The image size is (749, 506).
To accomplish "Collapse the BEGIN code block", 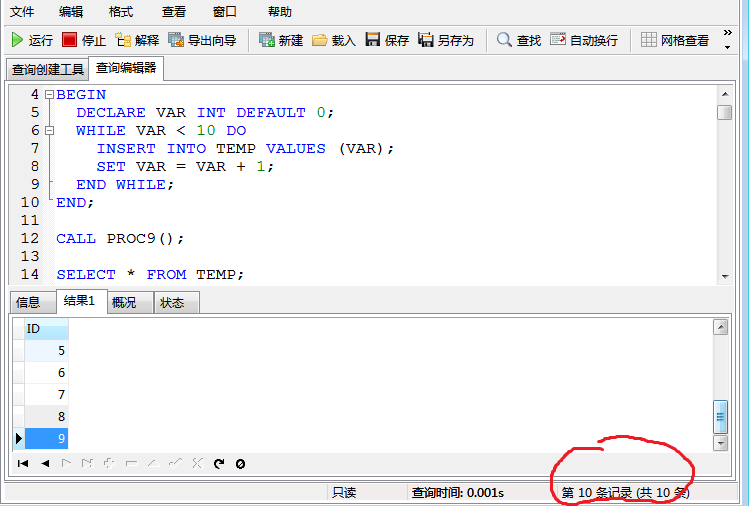I will pos(49,95).
